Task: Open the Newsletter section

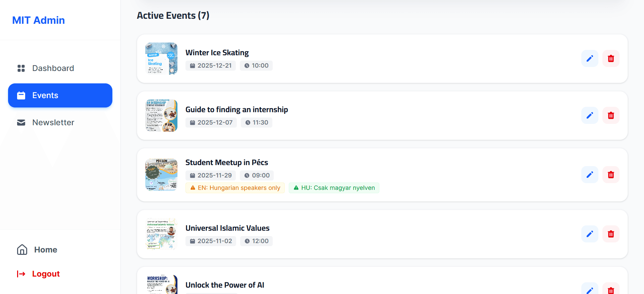Action: point(60,123)
